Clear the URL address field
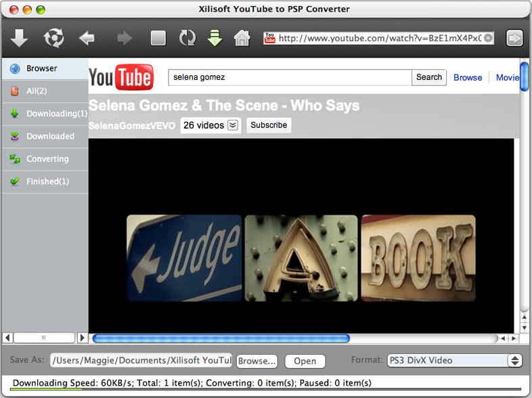The height and width of the screenshot is (398, 532). (488, 38)
